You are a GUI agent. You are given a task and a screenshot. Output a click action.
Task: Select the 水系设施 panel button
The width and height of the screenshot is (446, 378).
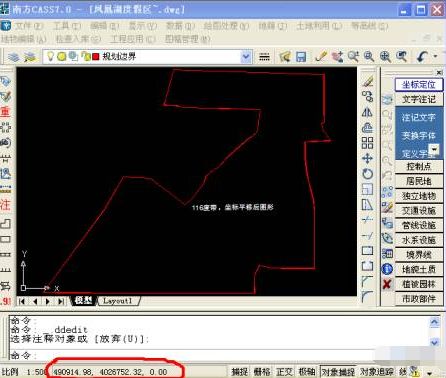pos(419,240)
